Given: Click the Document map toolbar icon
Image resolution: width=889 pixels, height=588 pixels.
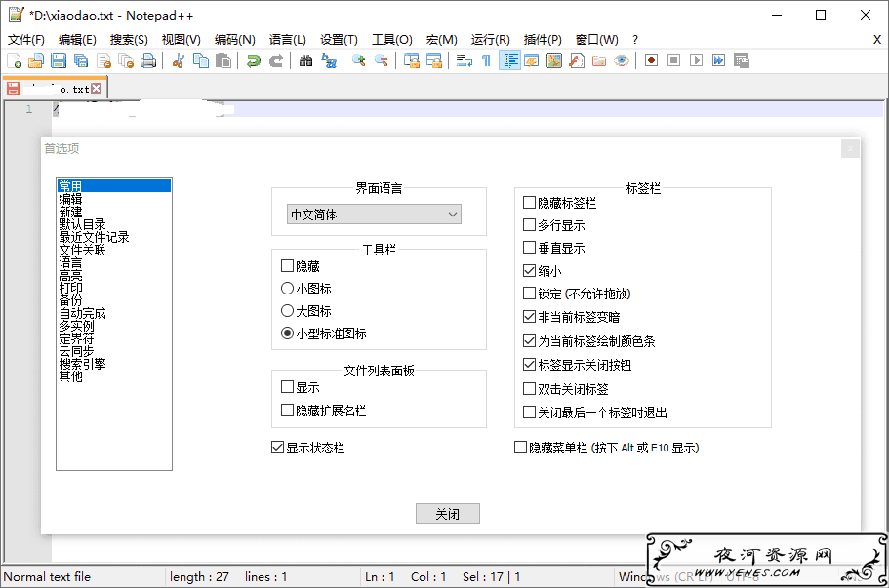Looking at the screenshot, I should click(x=554, y=60).
